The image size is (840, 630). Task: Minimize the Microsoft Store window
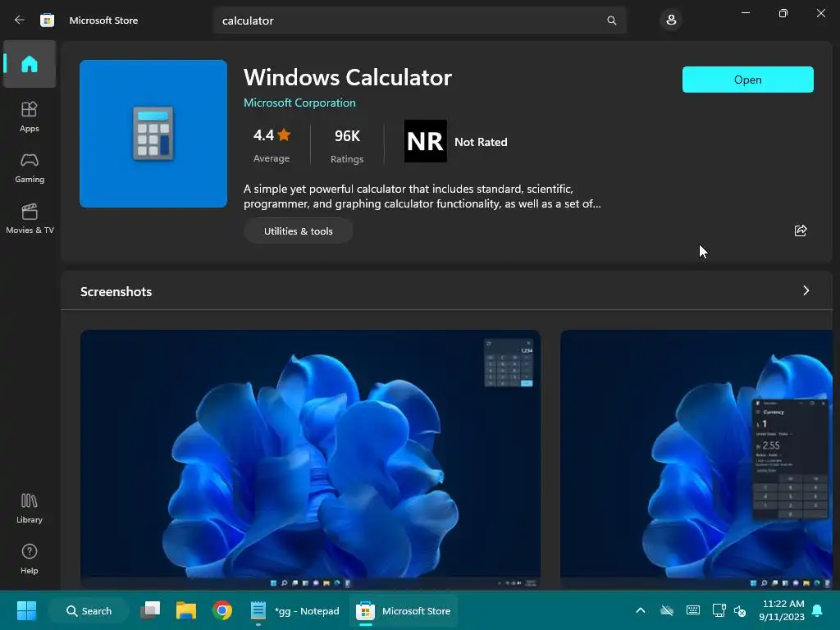click(x=746, y=13)
